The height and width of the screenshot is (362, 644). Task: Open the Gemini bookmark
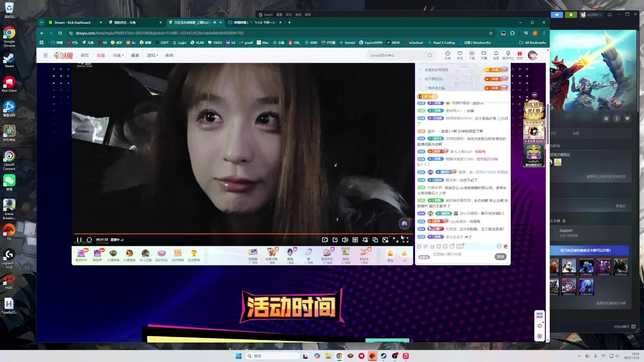point(347,43)
